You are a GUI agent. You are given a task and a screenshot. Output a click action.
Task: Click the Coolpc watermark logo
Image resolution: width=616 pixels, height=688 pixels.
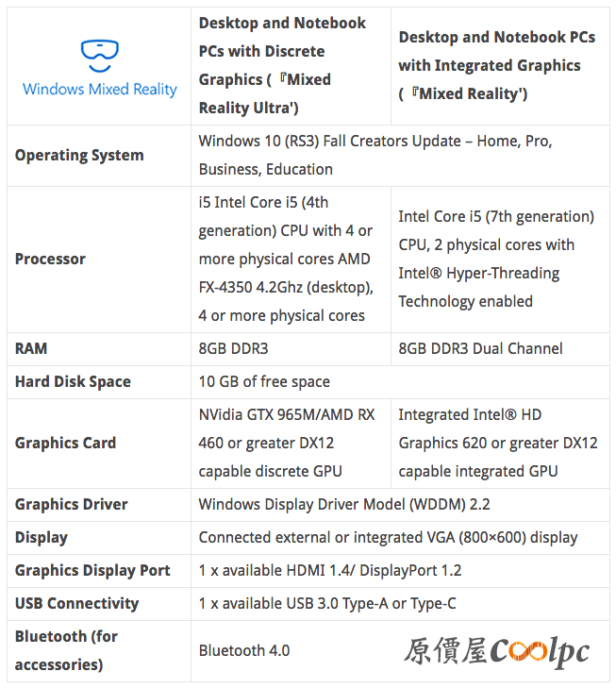click(x=496, y=651)
